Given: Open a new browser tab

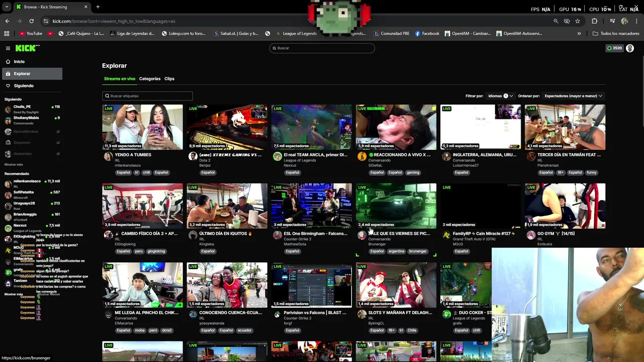Looking at the screenshot, I should pos(98,7).
